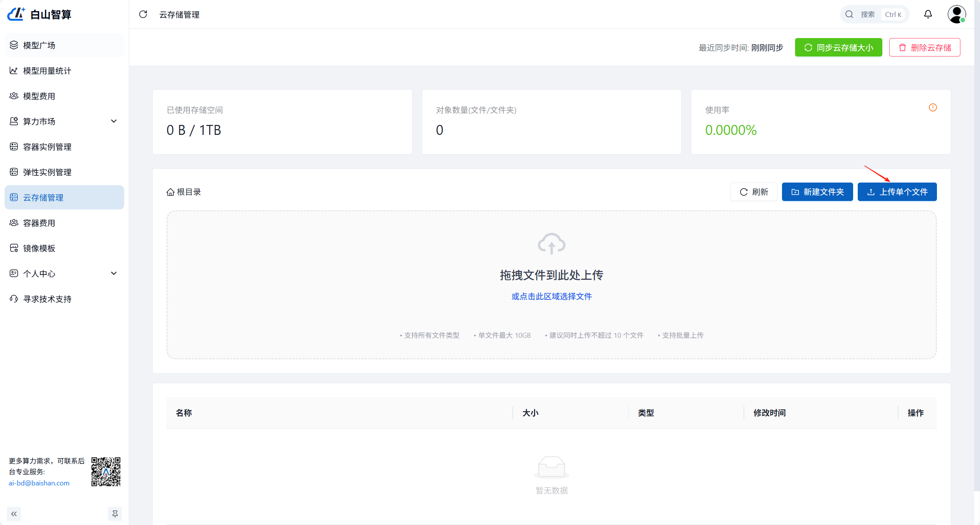
Task: Click the 同步云存储大小 button
Action: 838,47
